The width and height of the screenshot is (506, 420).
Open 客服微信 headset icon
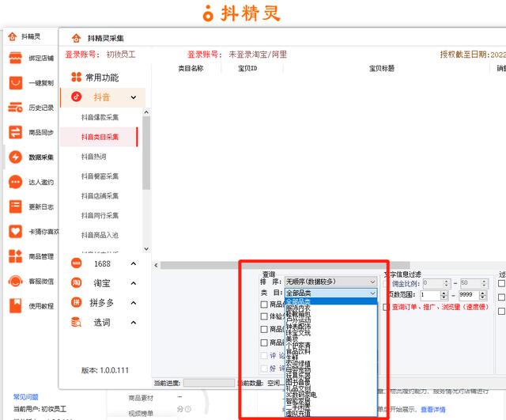click(15, 281)
